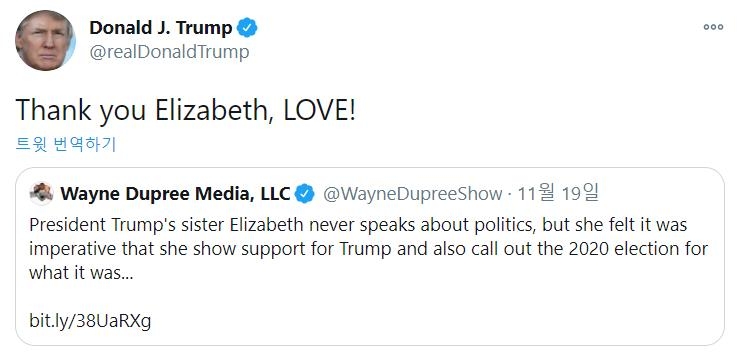Screen dimensions: 738x361
Task: Open Wayne Dupree Media, LLC profile name
Action: [x=175, y=193]
